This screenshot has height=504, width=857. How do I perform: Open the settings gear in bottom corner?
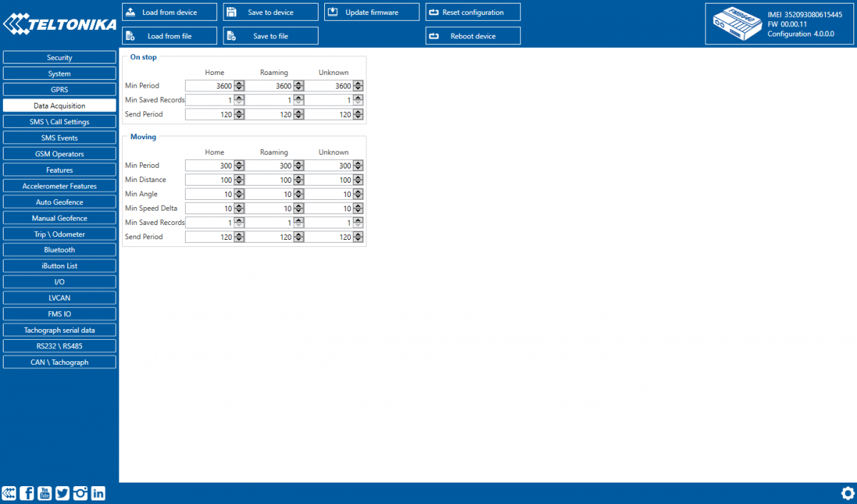(x=848, y=493)
